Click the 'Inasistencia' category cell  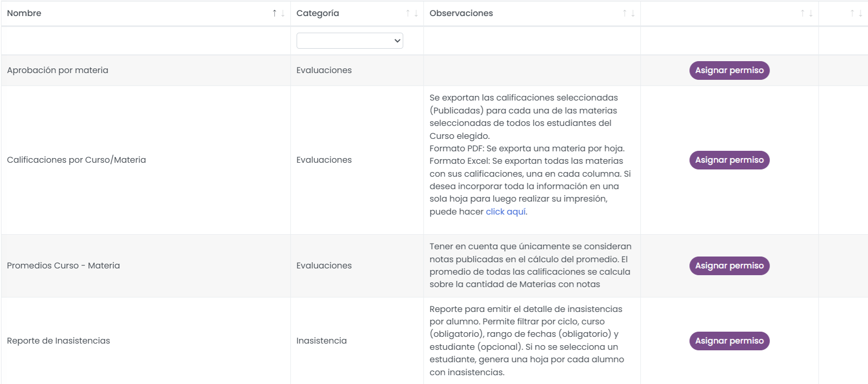[x=357, y=341]
